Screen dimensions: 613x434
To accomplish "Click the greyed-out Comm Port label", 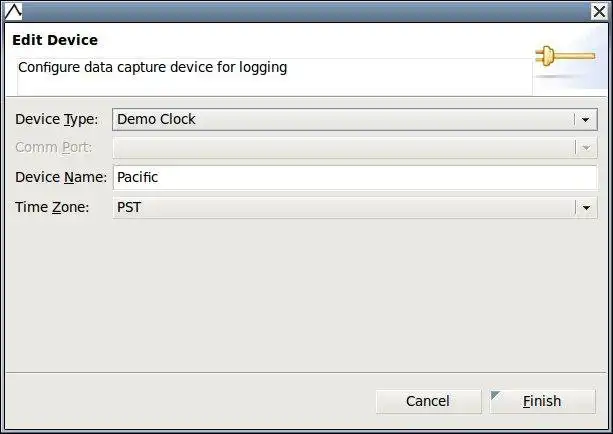I will [53, 148].
